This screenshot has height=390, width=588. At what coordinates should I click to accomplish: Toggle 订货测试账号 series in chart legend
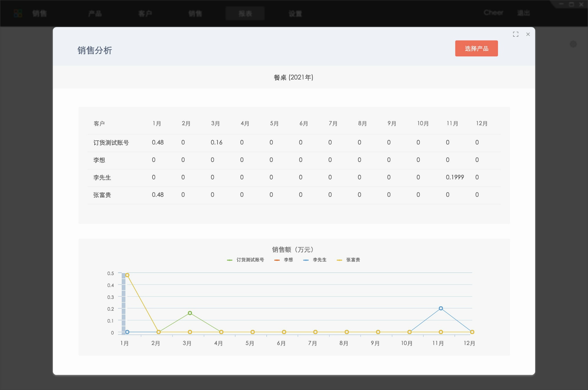point(245,260)
